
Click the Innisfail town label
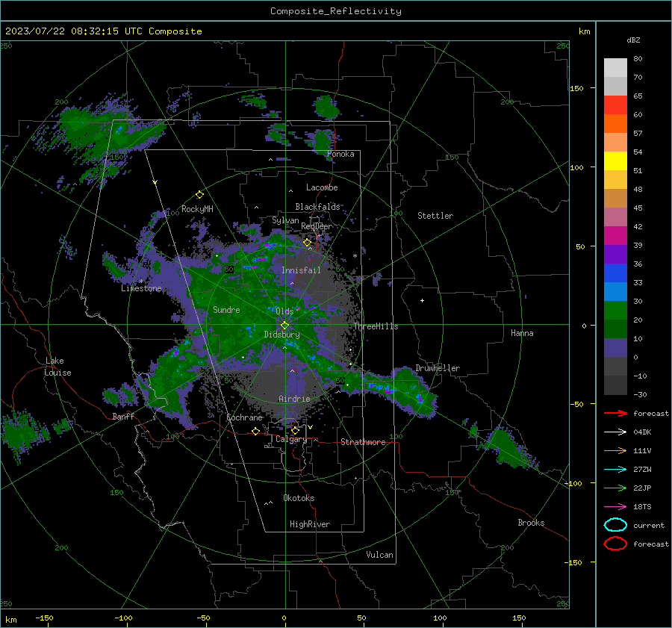(301, 270)
